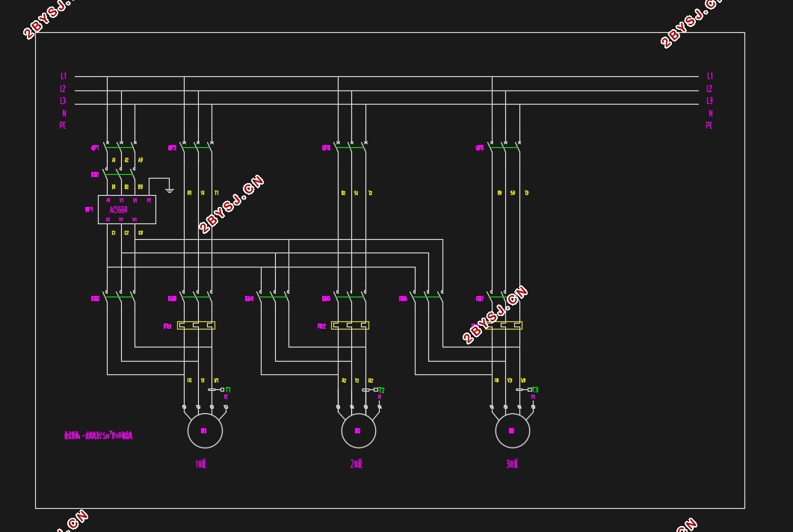The width and height of the screenshot is (793, 532).
Task: Select the KM3 contactor contacts
Action: coord(197,297)
